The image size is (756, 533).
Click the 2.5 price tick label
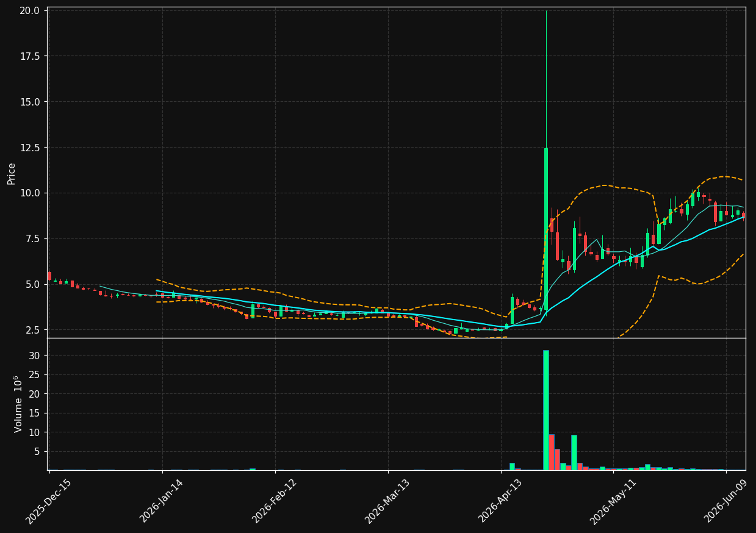pos(33,330)
